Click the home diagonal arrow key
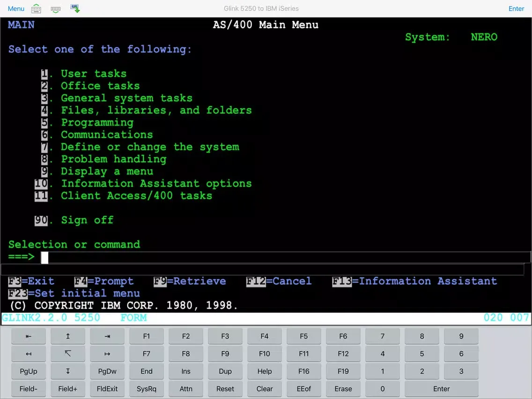This screenshot has height=399, width=532. pyautogui.click(x=68, y=354)
